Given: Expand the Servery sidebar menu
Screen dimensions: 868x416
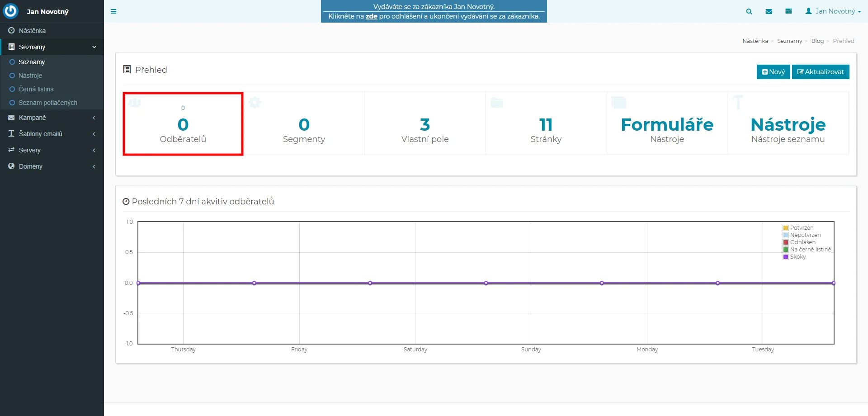Looking at the screenshot, I should [x=30, y=150].
